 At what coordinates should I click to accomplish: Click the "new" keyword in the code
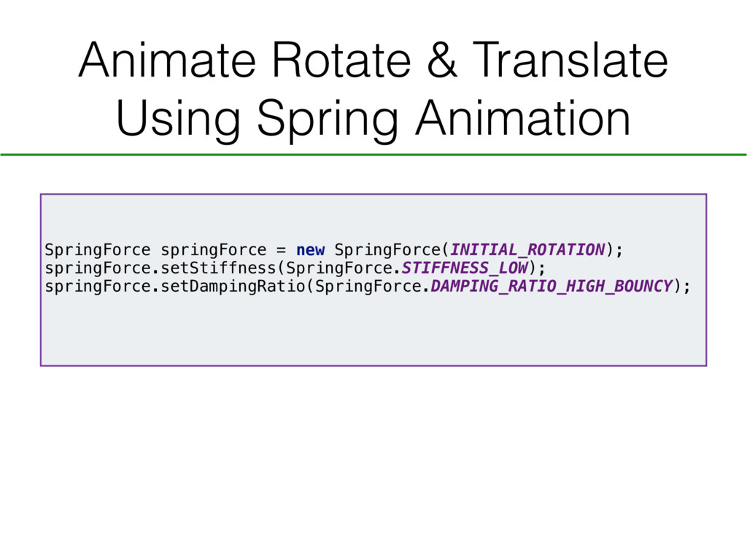[x=310, y=250]
